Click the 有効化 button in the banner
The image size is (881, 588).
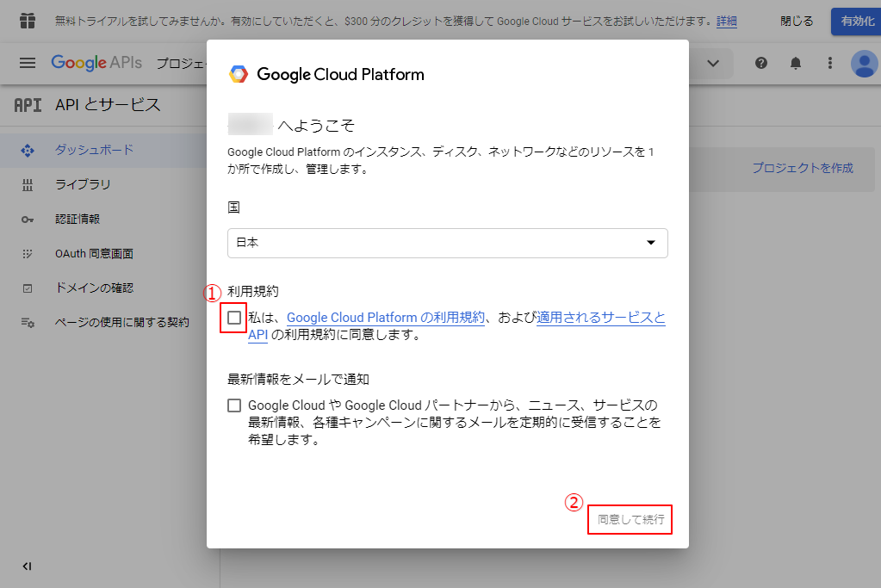[x=857, y=21]
